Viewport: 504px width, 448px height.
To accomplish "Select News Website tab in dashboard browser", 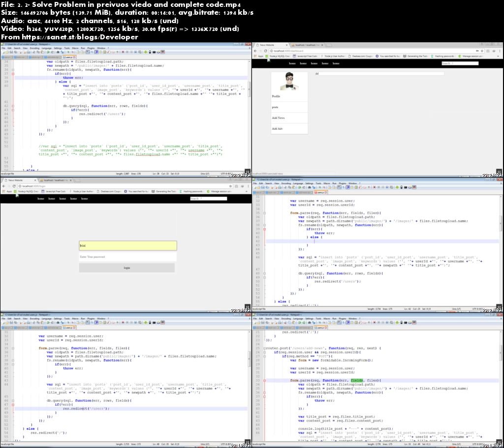I will [x=271, y=45].
